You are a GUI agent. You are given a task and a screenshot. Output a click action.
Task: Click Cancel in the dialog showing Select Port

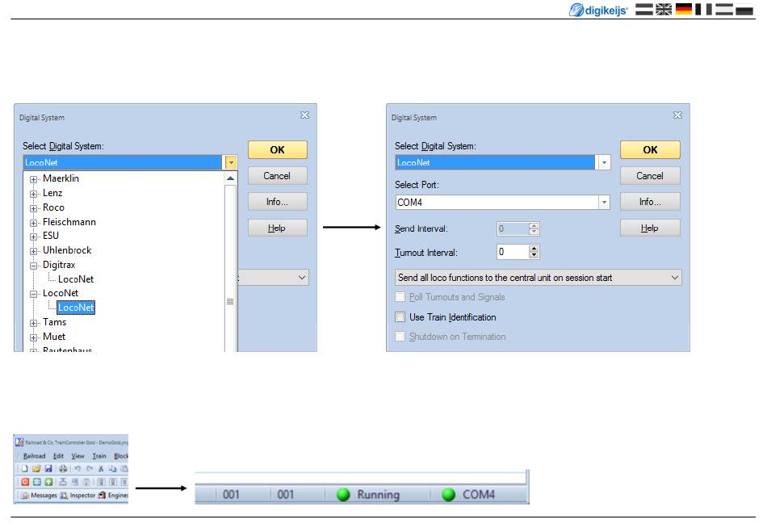650,175
